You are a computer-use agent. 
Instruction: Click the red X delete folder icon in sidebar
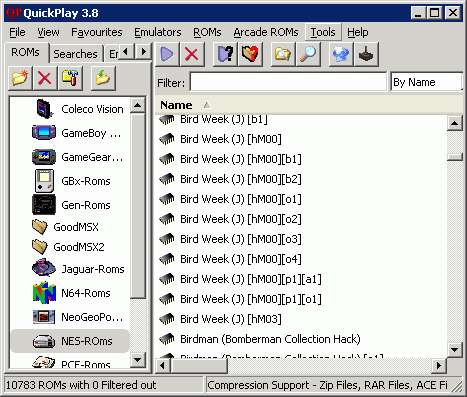tap(45, 78)
